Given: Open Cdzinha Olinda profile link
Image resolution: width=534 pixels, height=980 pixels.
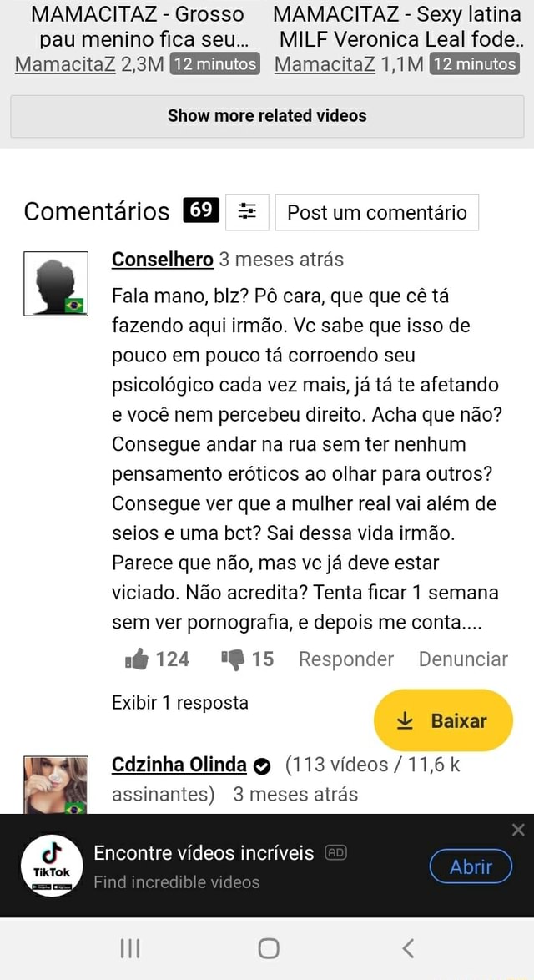Looking at the screenshot, I should [179, 765].
